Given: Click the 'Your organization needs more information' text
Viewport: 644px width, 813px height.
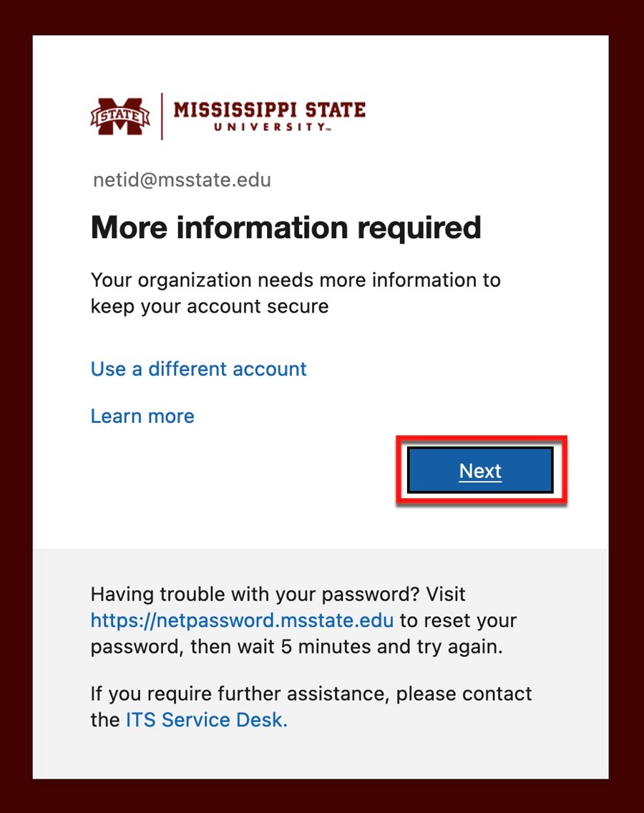Looking at the screenshot, I should [x=296, y=280].
